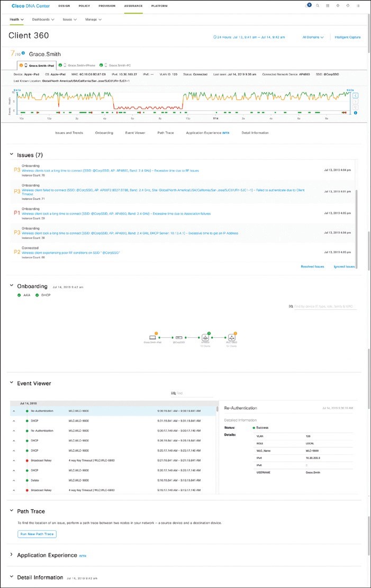Select the Grace.Smith-iPad laptop node in topology
This screenshot has width=371, height=588.
(152, 337)
